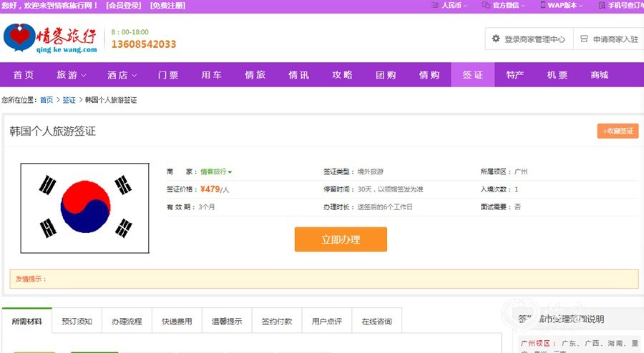Click the 有效期 3个月 text
Screen dimensions: 644x353
click(190, 207)
